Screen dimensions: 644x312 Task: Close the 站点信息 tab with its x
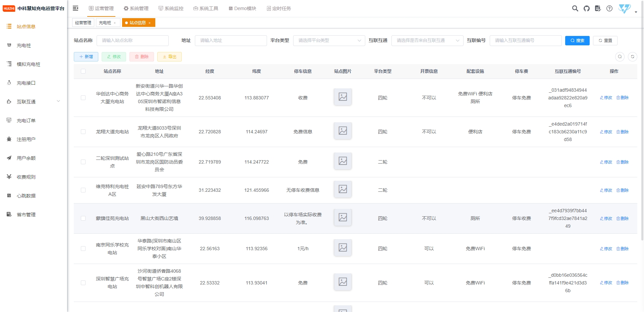150,23
